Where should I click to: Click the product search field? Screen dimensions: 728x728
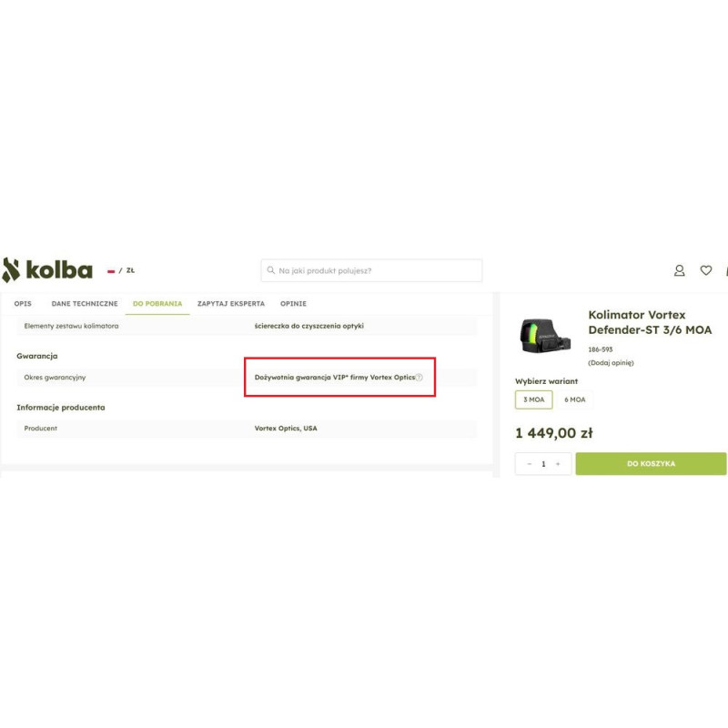point(371,270)
